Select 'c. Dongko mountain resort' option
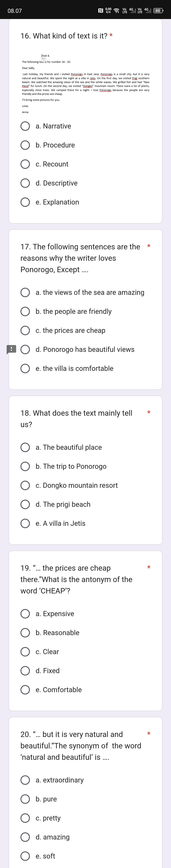The width and height of the screenshot is (171, 868). pos(25,485)
